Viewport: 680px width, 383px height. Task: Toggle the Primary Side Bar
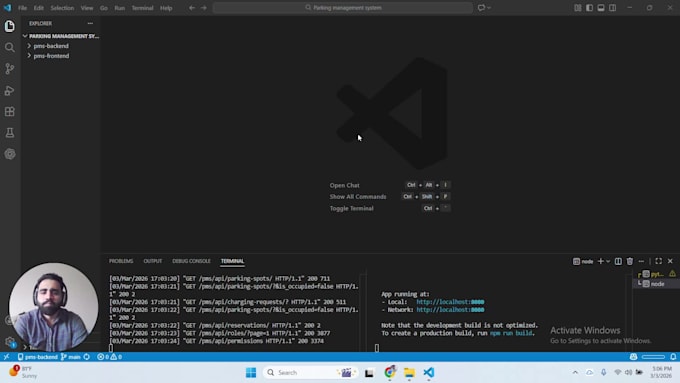tap(589, 8)
